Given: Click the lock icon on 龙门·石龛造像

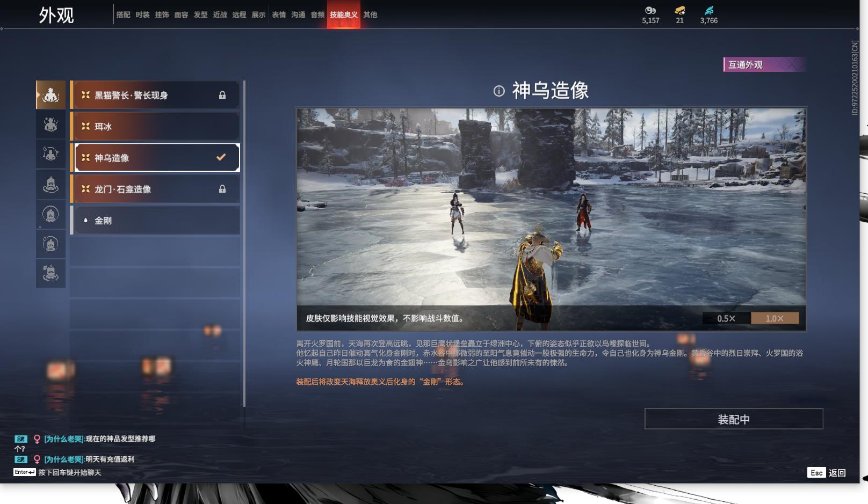Looking at the screenshot, I should [x=222, y=189].
